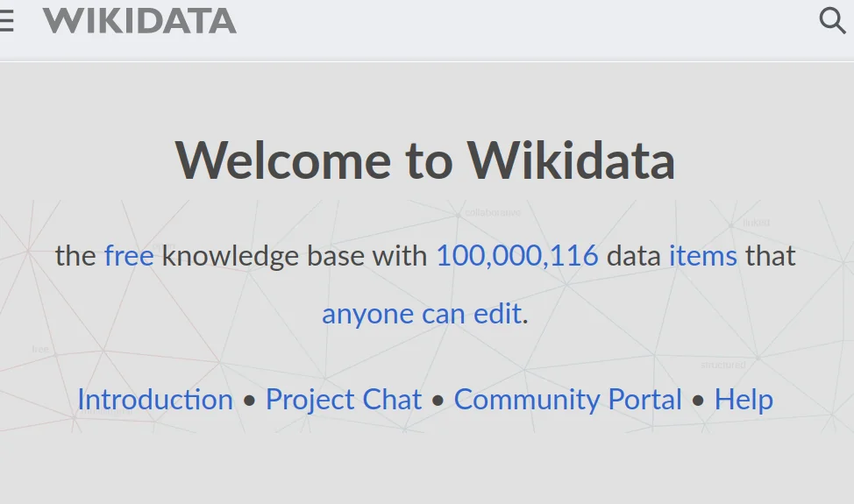This screenshot has width=854, height=504.
Task: Open the Help link
Action: pyautogui.click(x=744, y=400)
